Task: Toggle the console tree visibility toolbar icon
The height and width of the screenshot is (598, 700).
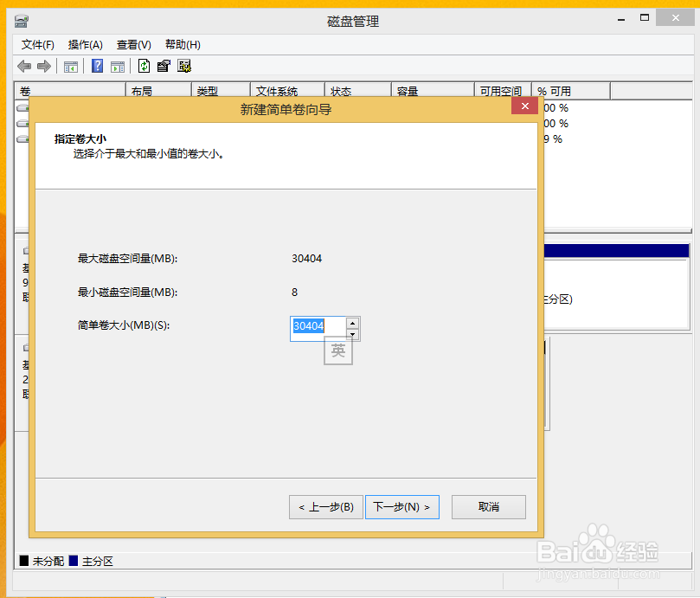Action: tap(71, 66)
